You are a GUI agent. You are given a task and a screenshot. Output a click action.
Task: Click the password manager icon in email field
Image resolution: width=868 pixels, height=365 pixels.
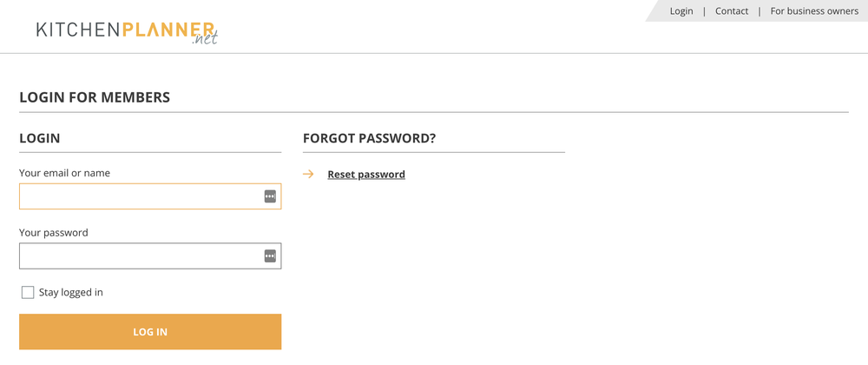[x=270, y=196]
